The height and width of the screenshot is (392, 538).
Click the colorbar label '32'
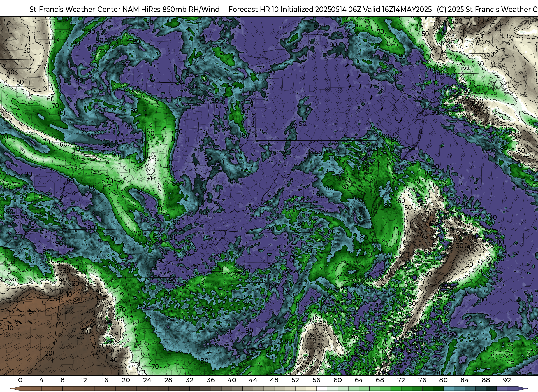(x=189, y=380)
